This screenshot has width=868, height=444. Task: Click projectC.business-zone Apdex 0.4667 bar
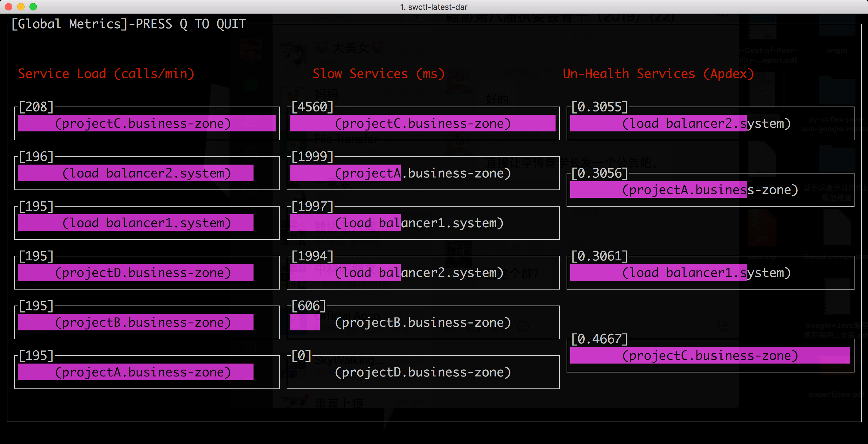[710, 355]
